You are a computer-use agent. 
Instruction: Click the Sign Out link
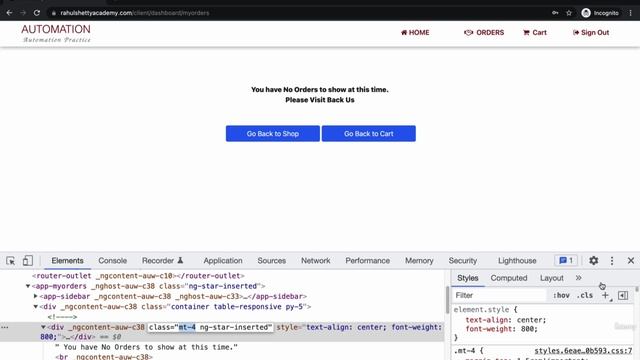(x=591, y=33)
